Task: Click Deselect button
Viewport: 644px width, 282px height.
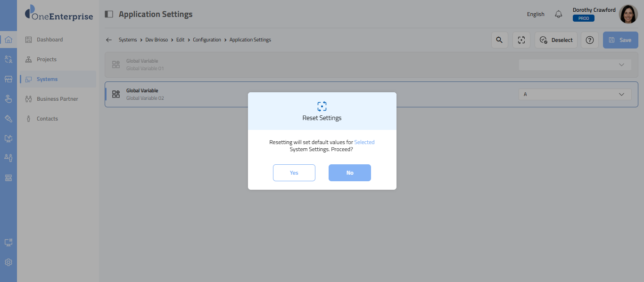Action: pos(556,40)
